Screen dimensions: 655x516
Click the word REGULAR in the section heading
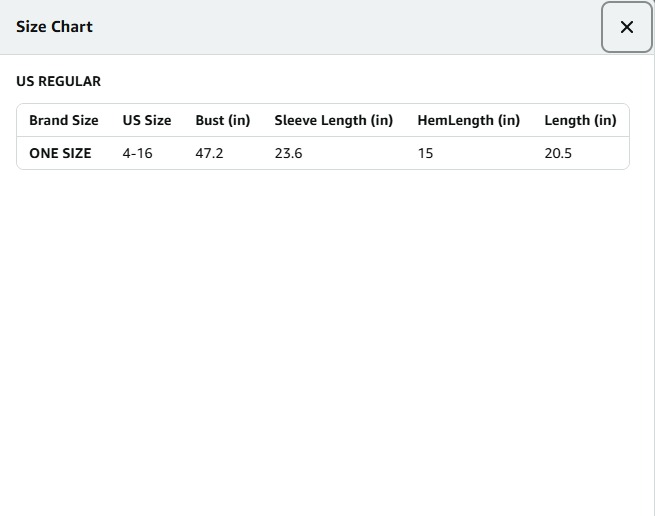70,81
